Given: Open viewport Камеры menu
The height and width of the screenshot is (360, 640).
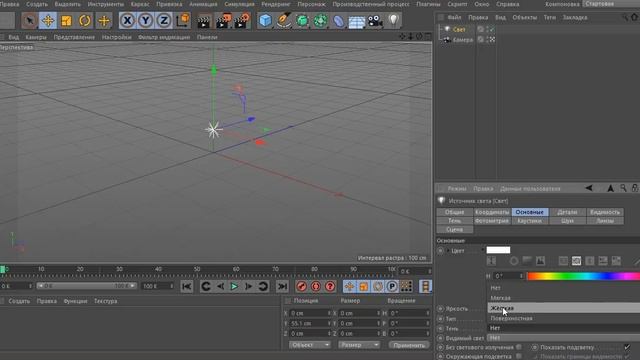Looking at the screenshot, I should click(x=36, y=37).
